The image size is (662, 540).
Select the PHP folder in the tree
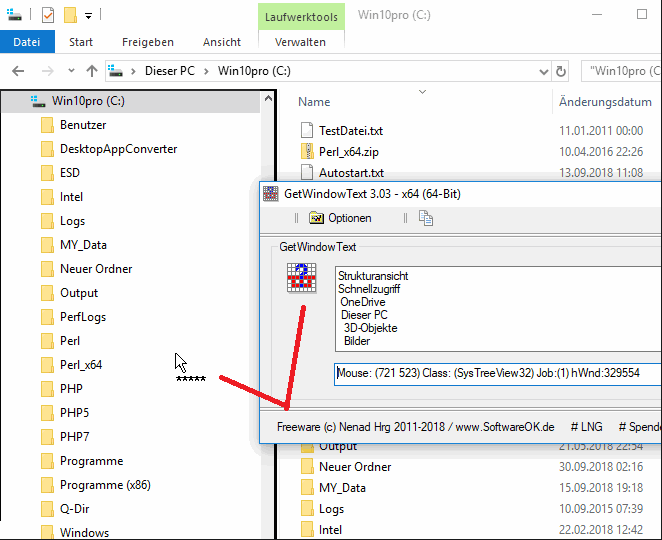[x=71, y=388]
